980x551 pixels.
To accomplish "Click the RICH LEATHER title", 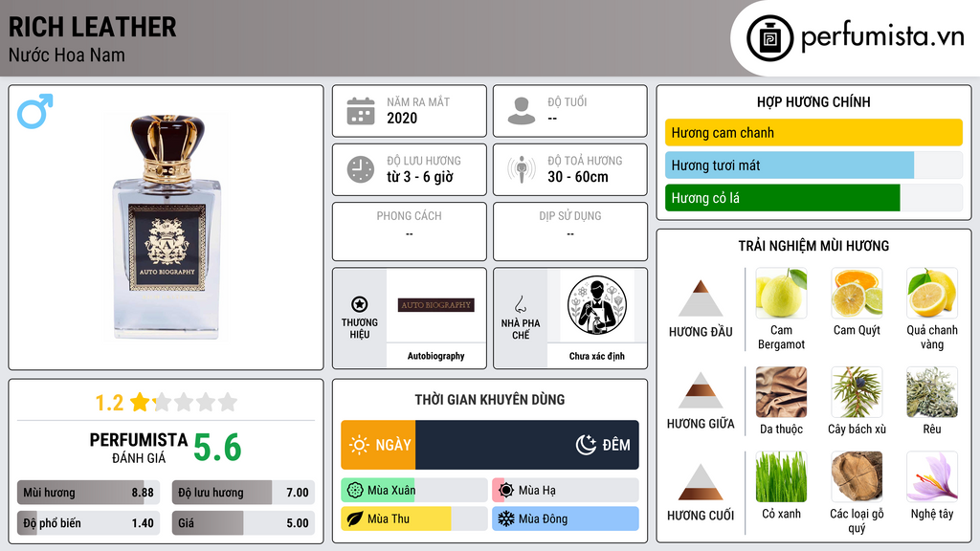I will click(93, 28).
